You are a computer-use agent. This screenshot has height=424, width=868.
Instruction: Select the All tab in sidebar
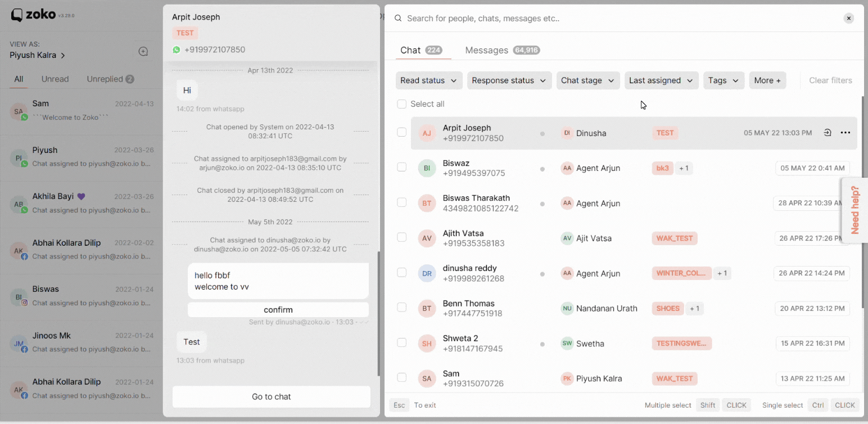[x=19, y=79]
